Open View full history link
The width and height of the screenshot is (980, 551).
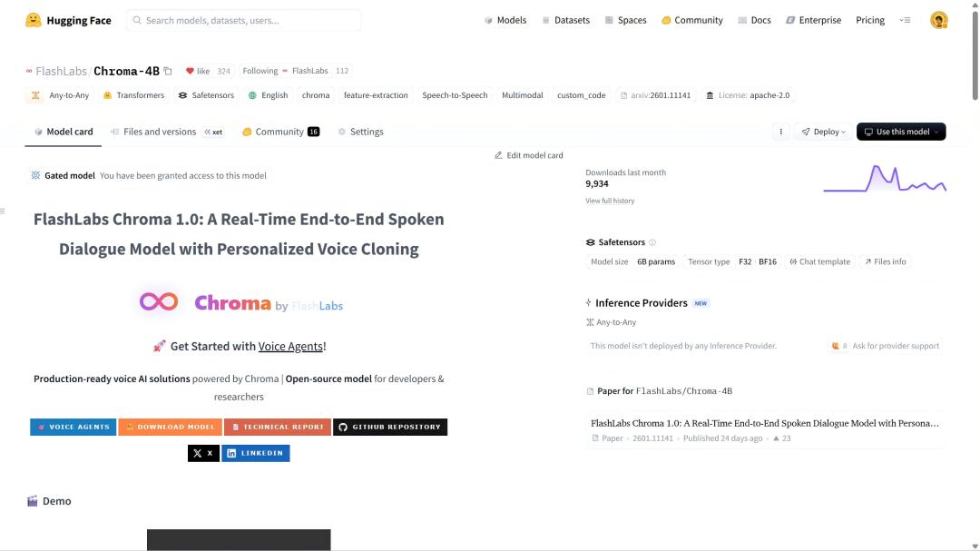(610, 201)
